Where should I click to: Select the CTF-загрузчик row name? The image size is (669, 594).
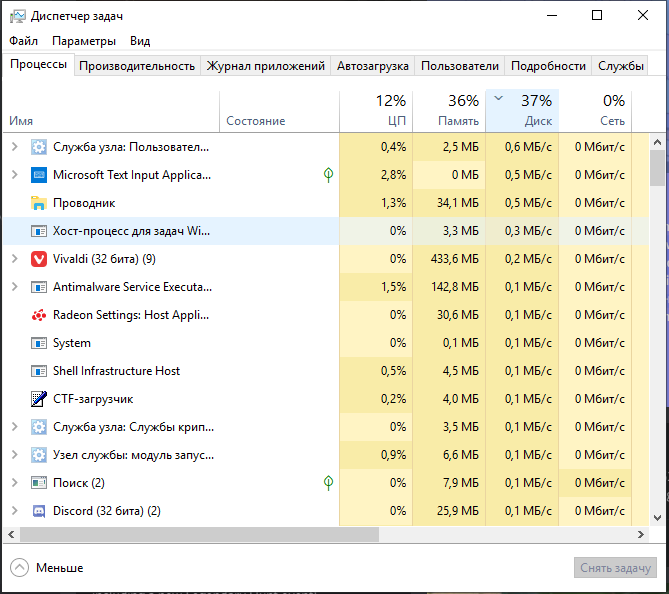93,399
